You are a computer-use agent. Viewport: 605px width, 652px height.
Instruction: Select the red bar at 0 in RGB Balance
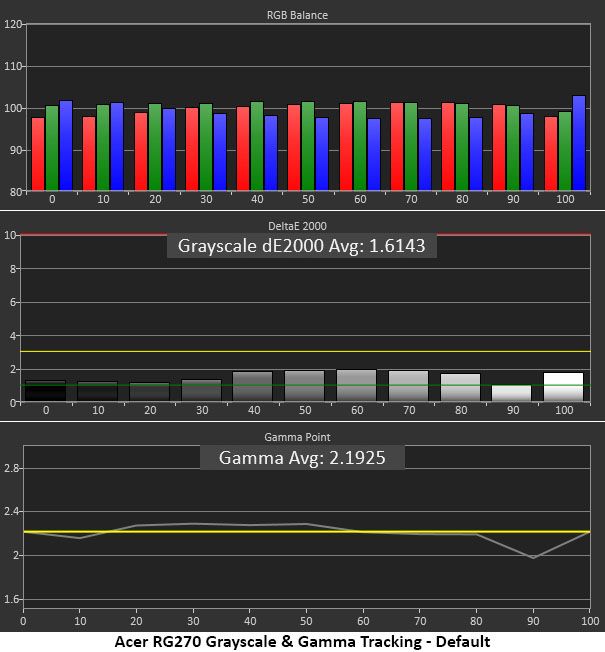38,154
